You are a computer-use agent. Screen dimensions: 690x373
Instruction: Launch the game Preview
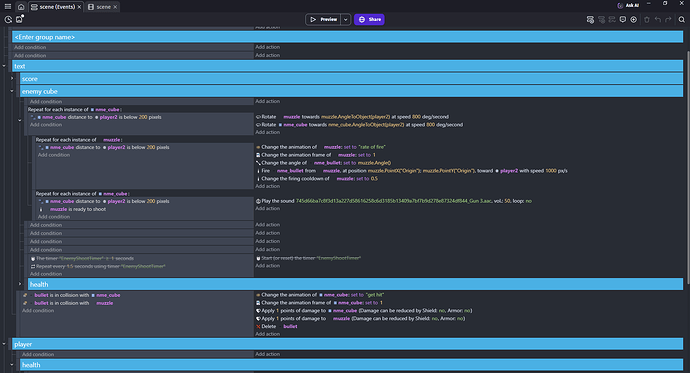point(323,19)
